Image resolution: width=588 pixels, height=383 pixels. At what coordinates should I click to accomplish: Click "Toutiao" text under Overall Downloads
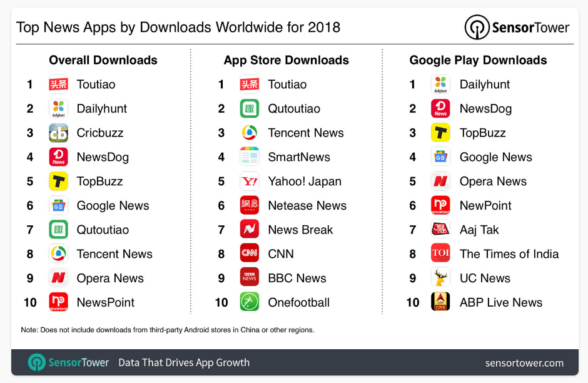[96, 84]
